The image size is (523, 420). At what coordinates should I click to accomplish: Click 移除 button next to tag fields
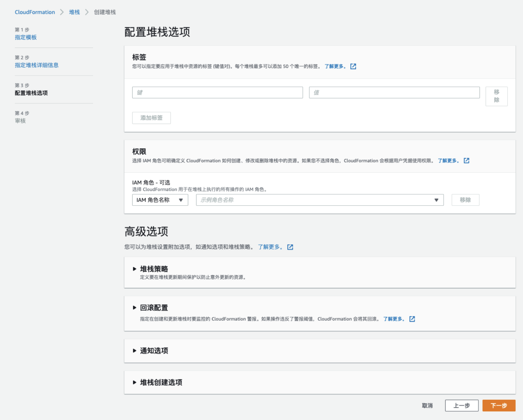coord(496,96)
